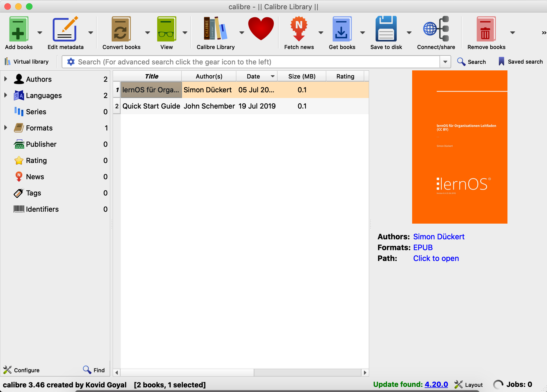The height and width of the screenshot is (392, 547).
Task: Open Fetch news dropdown arrow
Action: point(321,33)
